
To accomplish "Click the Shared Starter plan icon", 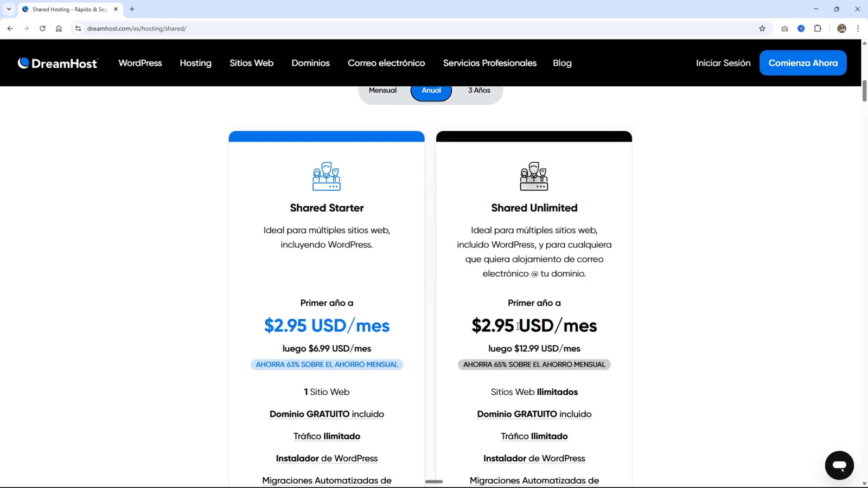I will (327, 176).
